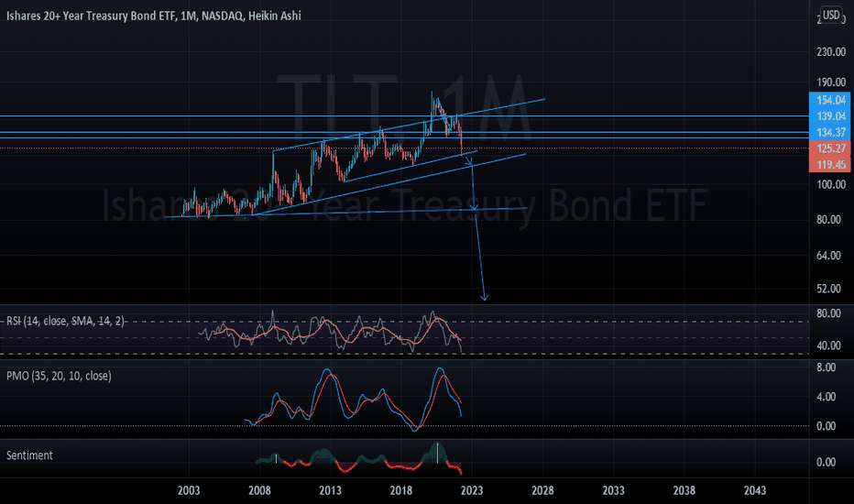Click the 52.00 price axis value
Screen dimensions: 854x504
click(831, 289)
